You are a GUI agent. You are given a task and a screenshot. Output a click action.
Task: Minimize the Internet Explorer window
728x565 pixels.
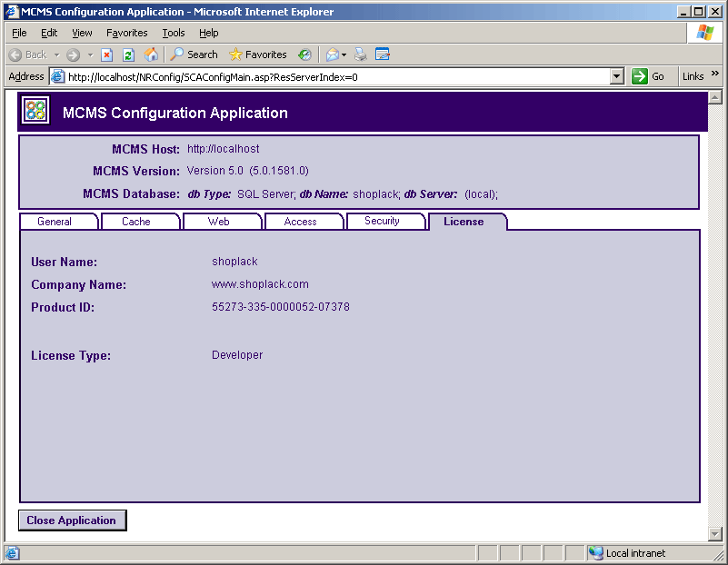683,12
